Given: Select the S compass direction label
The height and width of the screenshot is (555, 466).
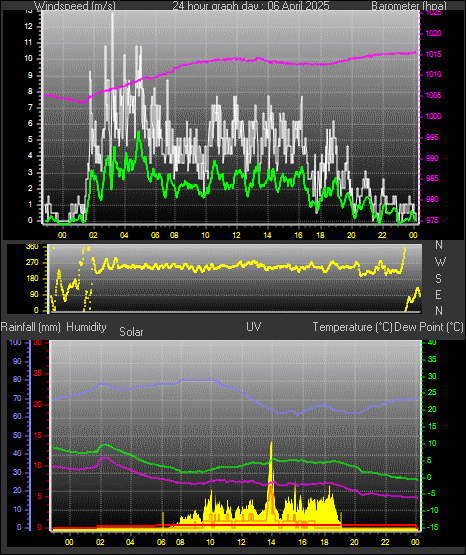Looking at the screenshot, I should (438, 279).
